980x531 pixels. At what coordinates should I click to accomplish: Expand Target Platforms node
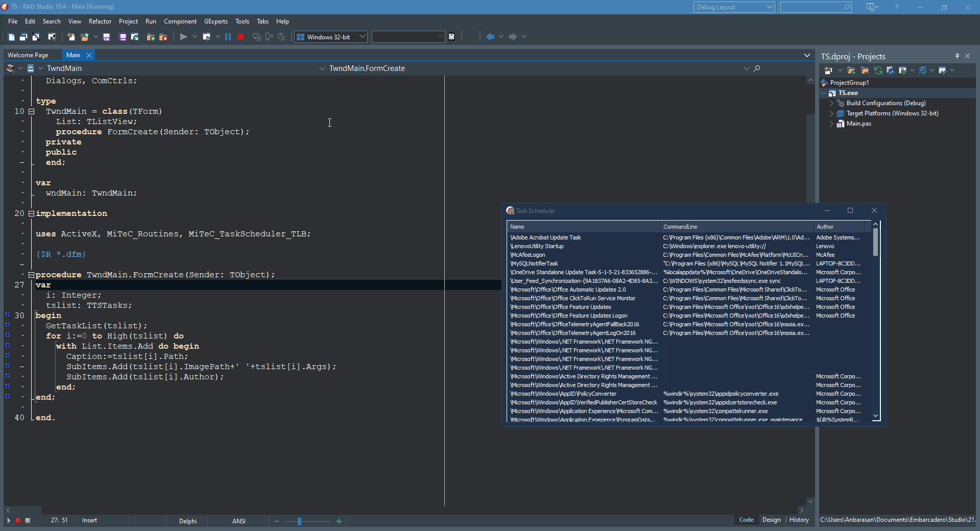point(831,113)
